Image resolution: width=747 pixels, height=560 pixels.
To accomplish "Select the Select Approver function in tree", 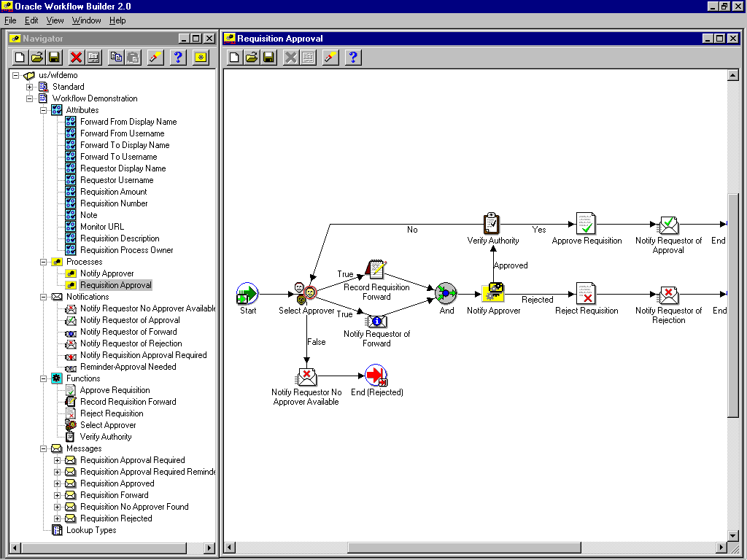I will click(108, 425).
